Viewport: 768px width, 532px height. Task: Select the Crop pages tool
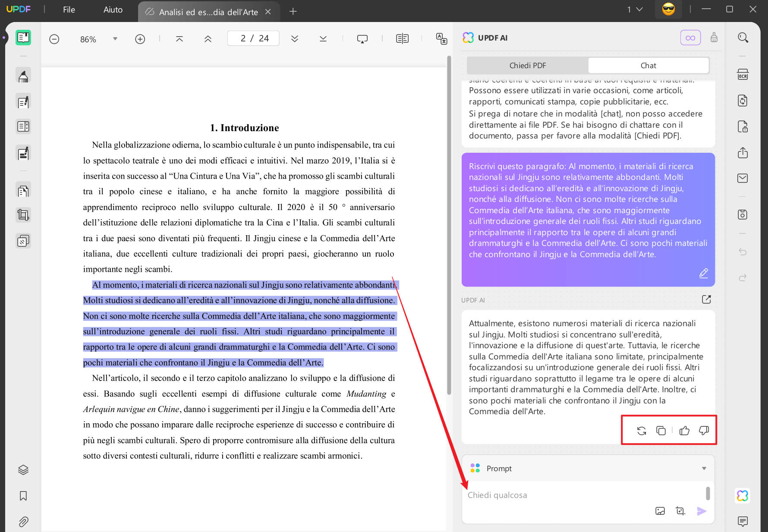[x=23, y=214]
